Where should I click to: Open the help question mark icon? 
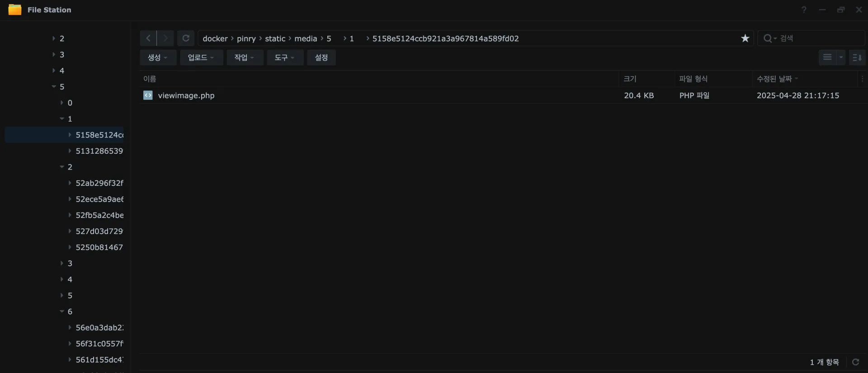click(804, 9)
